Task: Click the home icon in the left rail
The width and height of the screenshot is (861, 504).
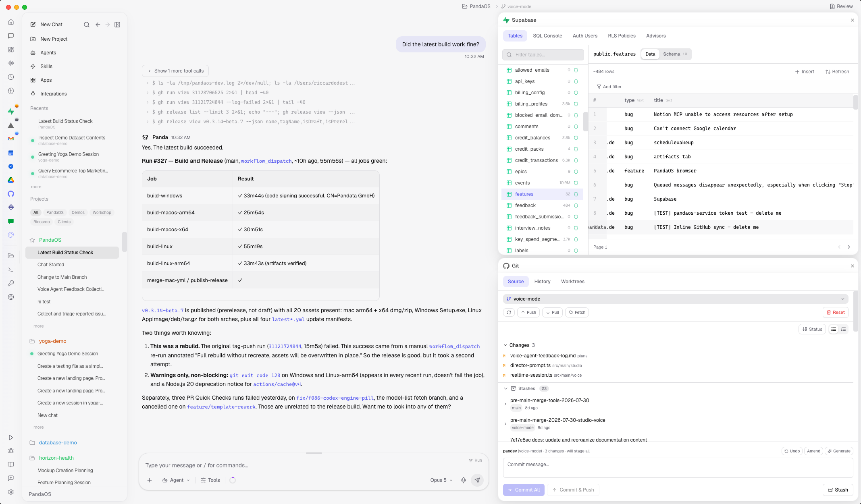Action: point(11,22)
